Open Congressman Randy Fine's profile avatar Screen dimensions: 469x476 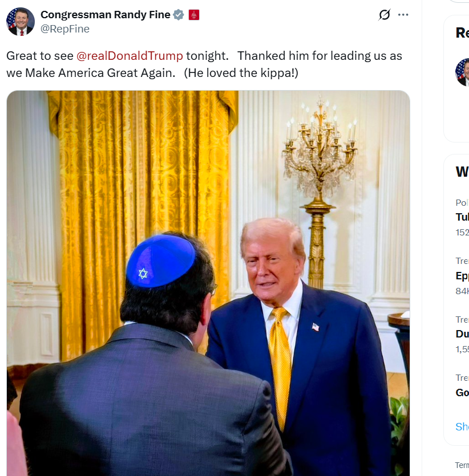21,22
